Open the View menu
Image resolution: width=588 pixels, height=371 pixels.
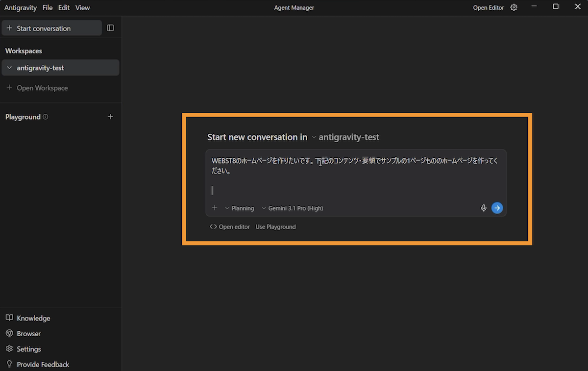point(82,8)
